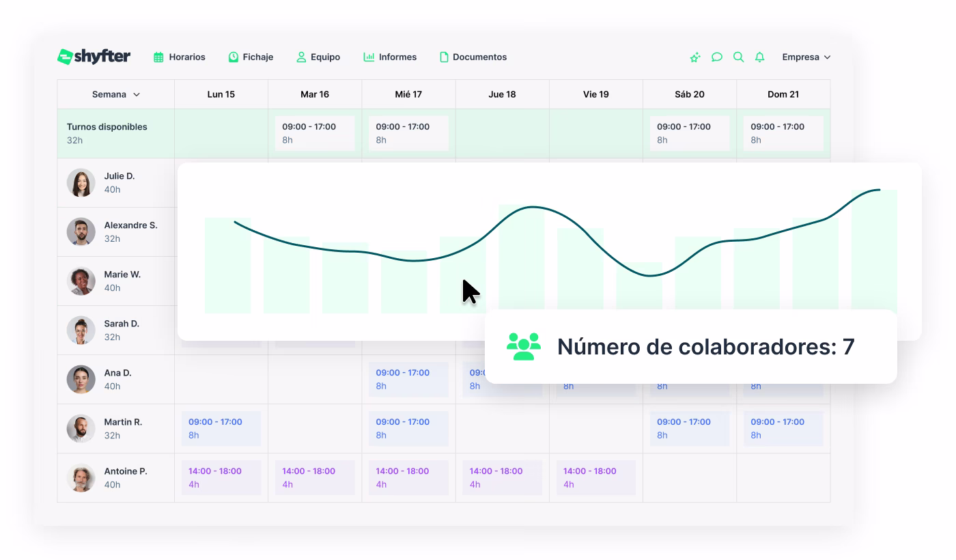This screenshot has height=560, width=956.
Task: Click the Ana D. name
Action: click(x=117, y=373)
